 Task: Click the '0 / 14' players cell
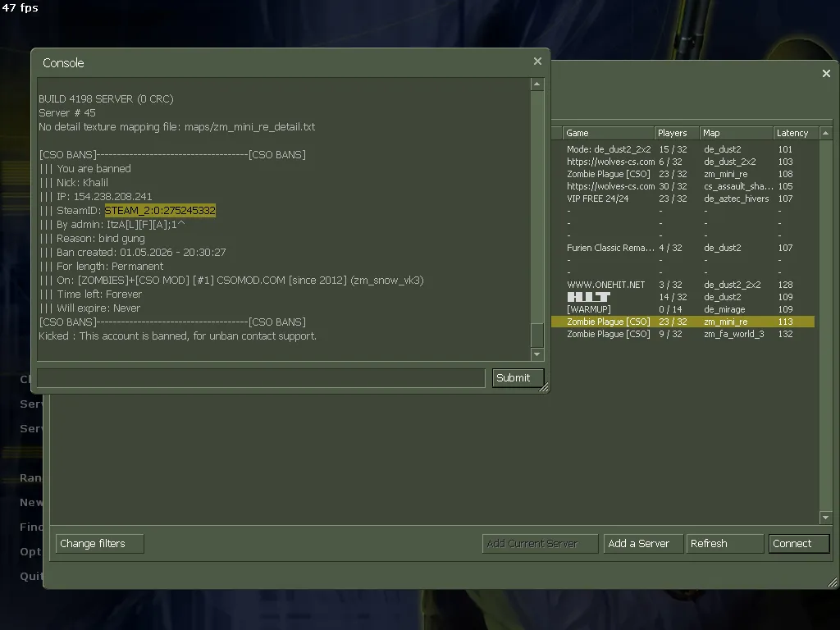(x=670, y=309)
